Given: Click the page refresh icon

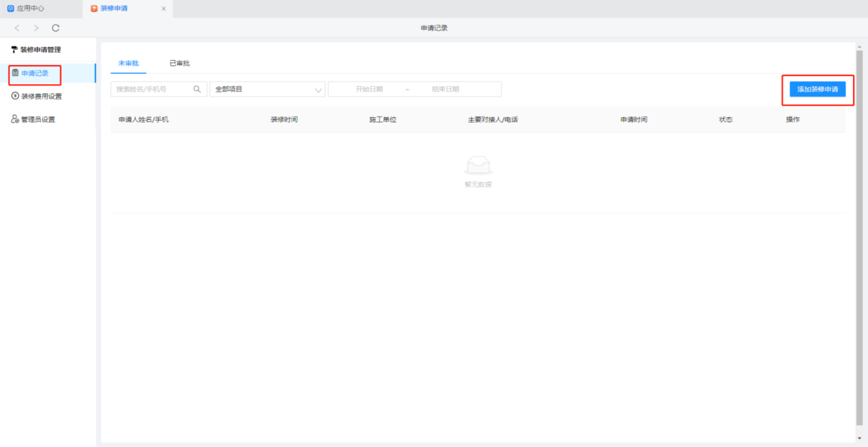Looking at the screenshot, I should point(56,28).
